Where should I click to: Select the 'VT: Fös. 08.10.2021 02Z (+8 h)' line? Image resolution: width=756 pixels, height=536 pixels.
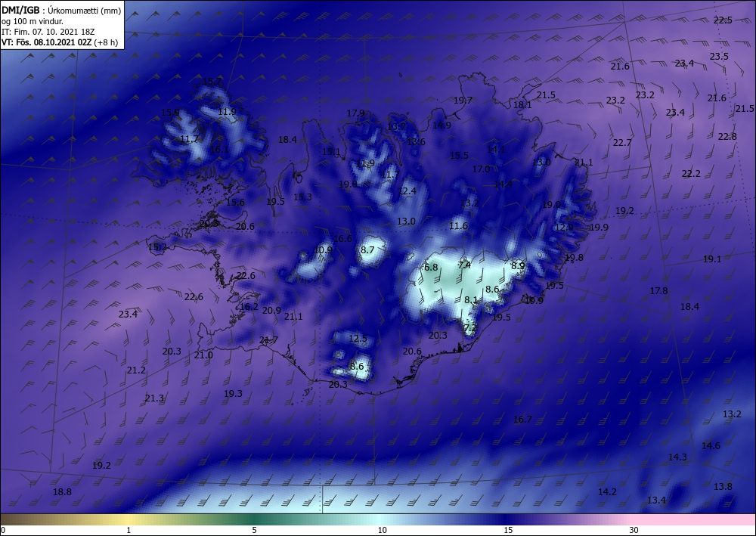(x=59, y=42)
